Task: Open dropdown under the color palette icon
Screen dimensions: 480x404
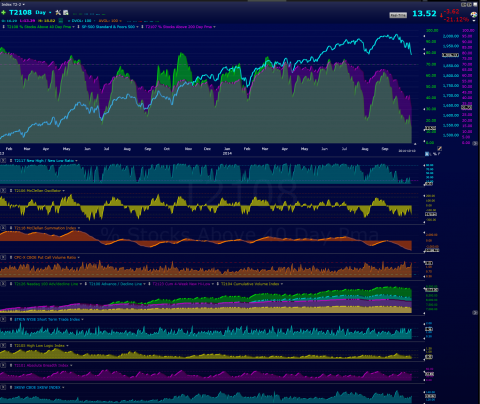Action: (474, 20)
